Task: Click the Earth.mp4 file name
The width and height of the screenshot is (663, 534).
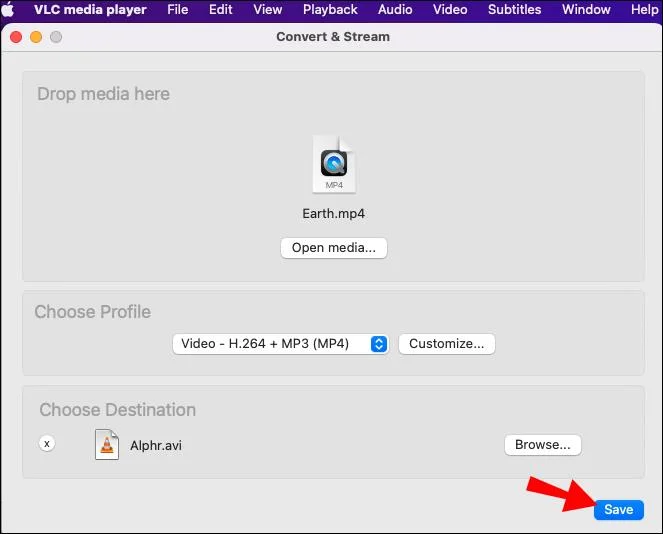Action: point(333,214)
